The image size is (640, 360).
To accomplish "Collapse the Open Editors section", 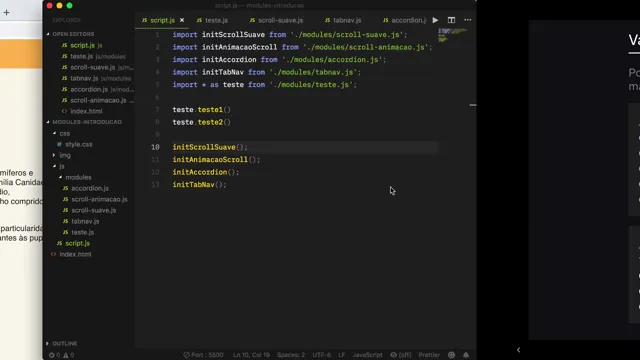I will [x=73, y=34].
